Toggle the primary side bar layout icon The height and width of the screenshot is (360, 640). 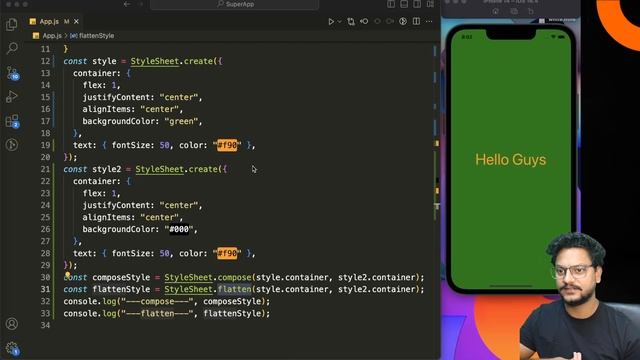point(391,4)
